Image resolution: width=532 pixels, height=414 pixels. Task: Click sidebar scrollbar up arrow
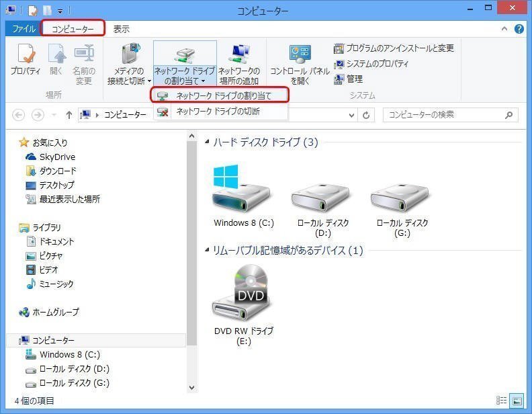coord(191,136)
